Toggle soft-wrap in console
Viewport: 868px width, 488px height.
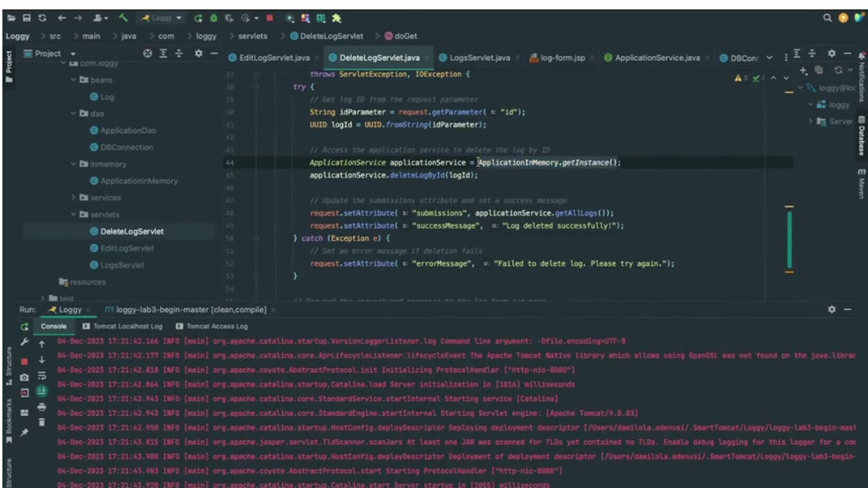click(41, 376)
